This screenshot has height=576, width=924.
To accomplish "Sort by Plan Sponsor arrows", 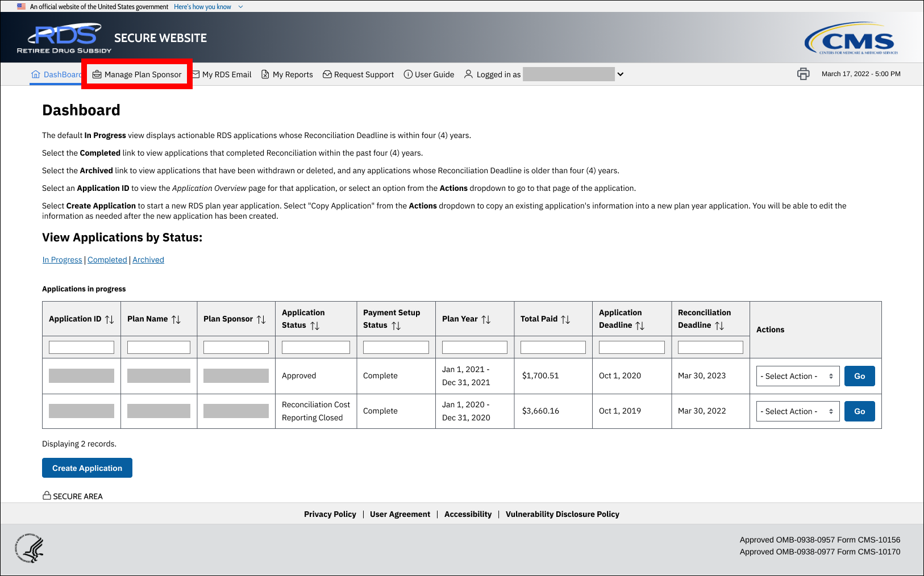I will tap(261, 319).
